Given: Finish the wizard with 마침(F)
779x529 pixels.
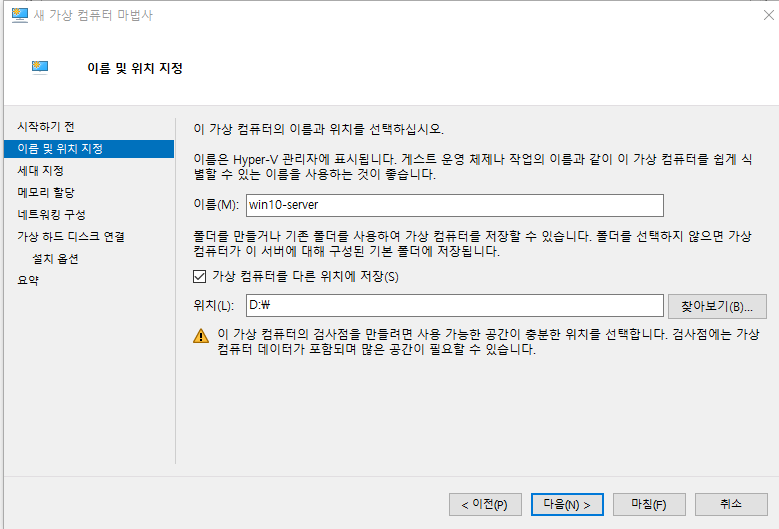Looking at the screenshot, I should (x=649, y=505).
